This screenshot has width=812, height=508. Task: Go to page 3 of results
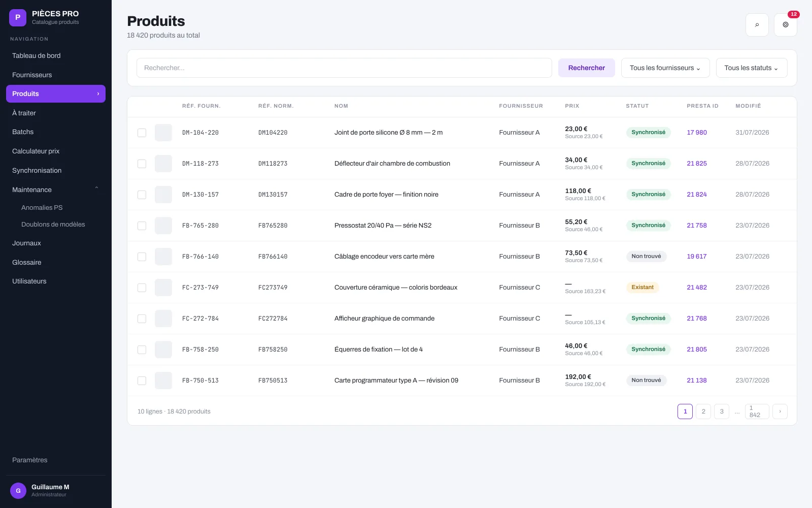pyautogui.click(x=722, y=411)
